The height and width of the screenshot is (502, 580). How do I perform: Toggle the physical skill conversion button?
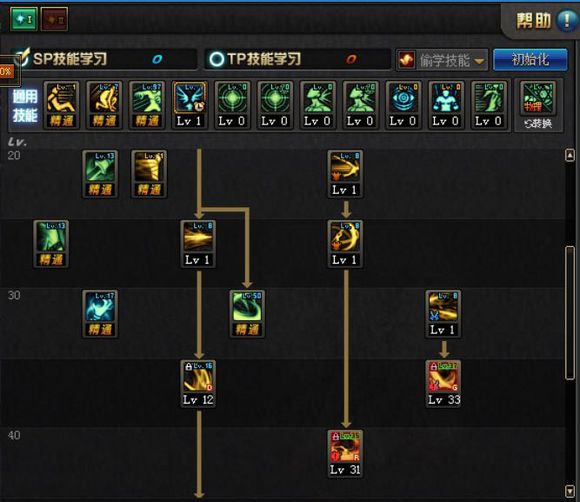(538, 105)
